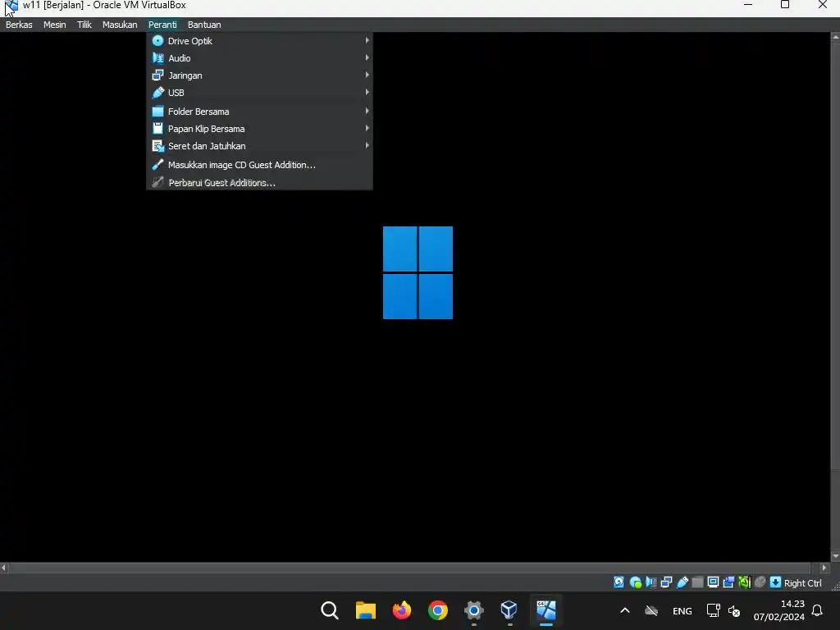Screen dimensions: 840x630
Task: Open the Mesin menu
Action: pyautogui.click(x=55, y=25)
